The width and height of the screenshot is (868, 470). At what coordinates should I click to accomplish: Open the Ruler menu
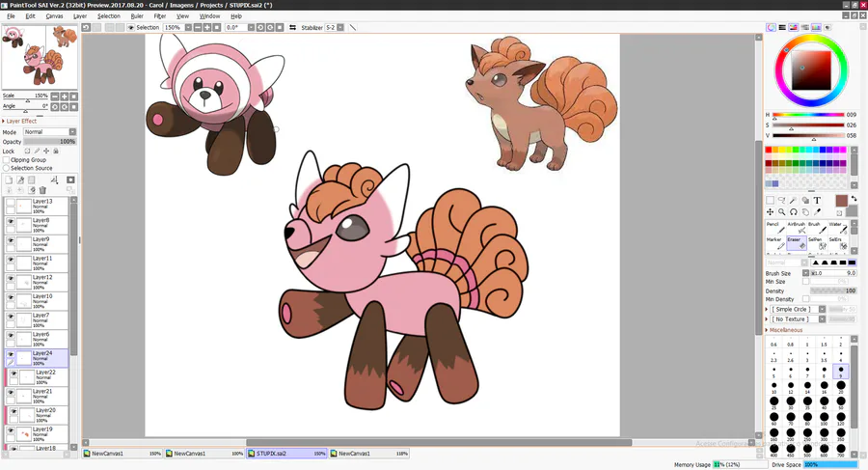137,16
